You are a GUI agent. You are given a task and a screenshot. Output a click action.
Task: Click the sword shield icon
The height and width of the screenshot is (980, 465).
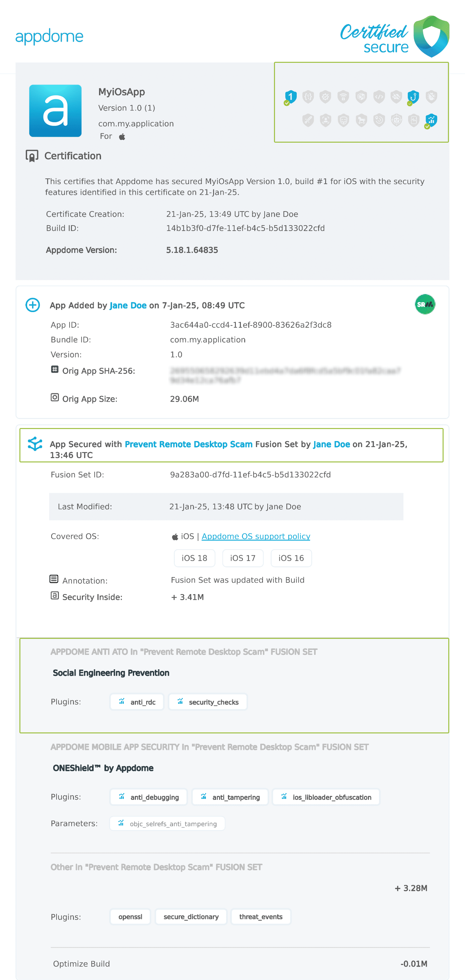[308, 120]
